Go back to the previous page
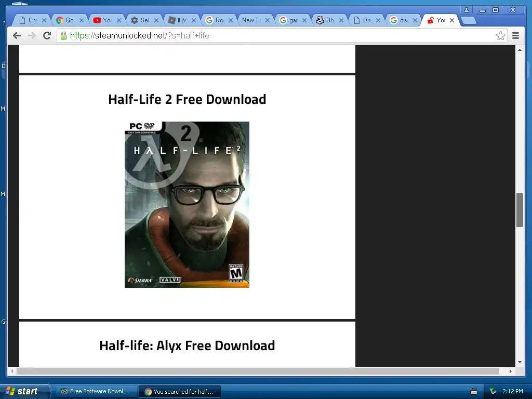Image resolution: width=532 pixels, height=399 pixels. 17,36
